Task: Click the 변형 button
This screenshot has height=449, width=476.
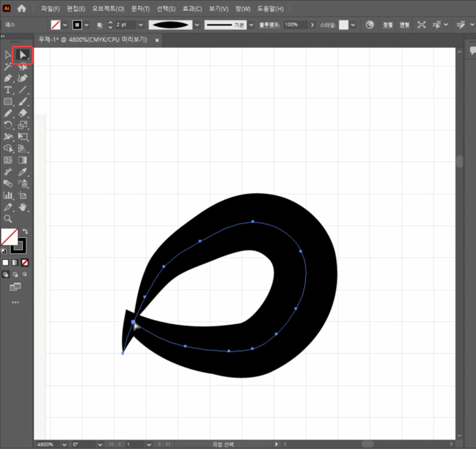Action: 404,25
